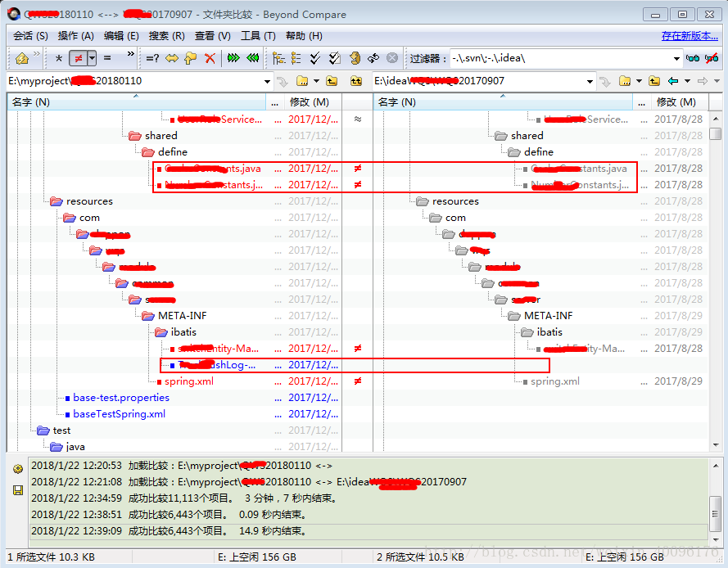The height and width of the screenshot is (568, 728).
Task: Open the right folder path dropdown
Action: click(x=590, y=81)
